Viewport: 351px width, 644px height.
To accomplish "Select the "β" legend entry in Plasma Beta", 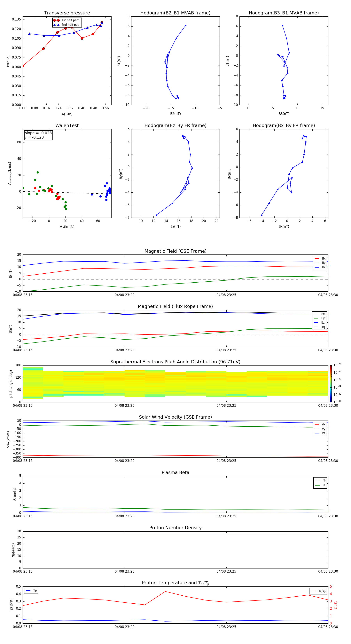I will [x=320, y=485].
